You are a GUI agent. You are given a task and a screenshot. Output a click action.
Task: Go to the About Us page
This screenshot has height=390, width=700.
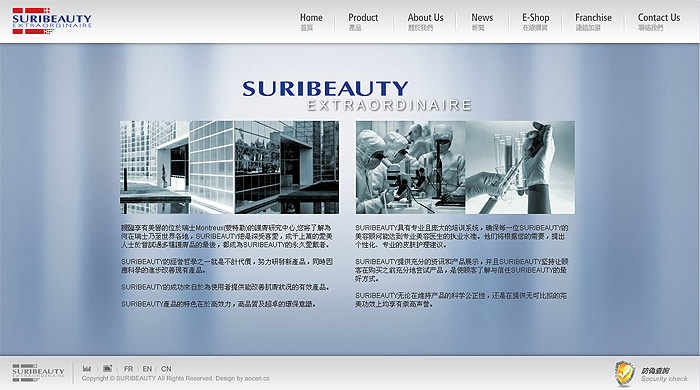coord(425,21)
